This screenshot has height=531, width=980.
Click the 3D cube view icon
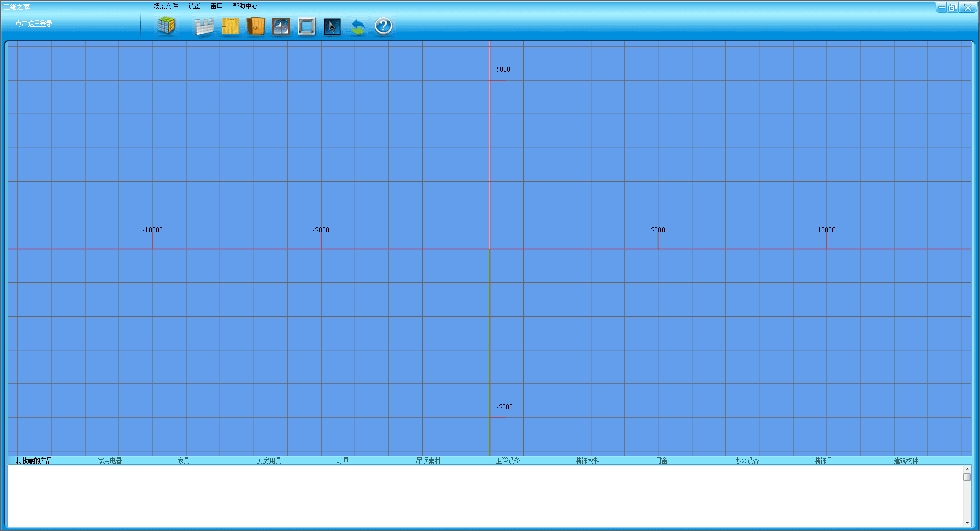[x=166, y=26]
